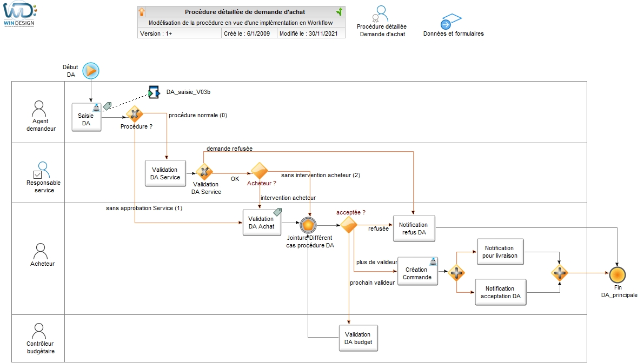Screen dimensions: 644x363
Task: Click the Validation DA budget task
Action: 358,338
